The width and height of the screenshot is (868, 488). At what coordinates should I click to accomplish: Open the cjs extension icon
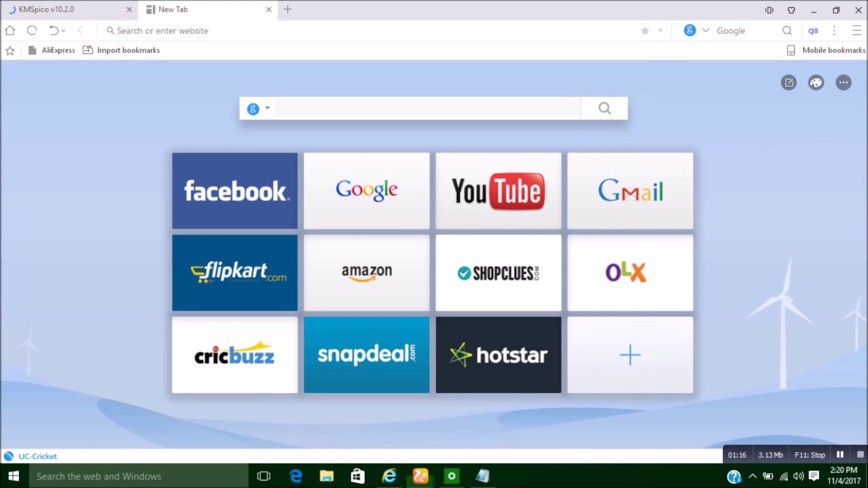pyautogui.click(x=813, y=30)
